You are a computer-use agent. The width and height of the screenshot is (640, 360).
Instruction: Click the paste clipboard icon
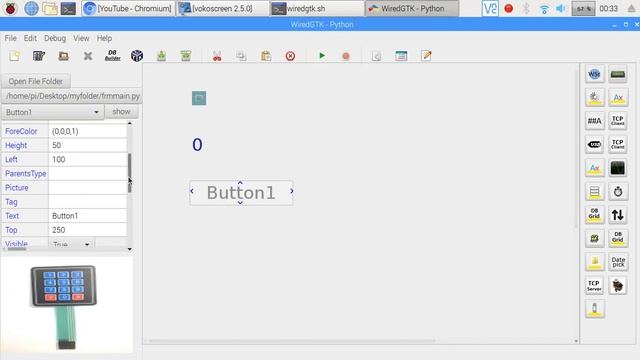coord(266,56)
